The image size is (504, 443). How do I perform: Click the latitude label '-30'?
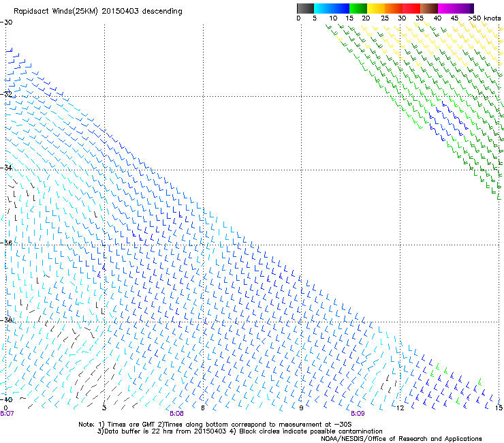click(6, 22)
